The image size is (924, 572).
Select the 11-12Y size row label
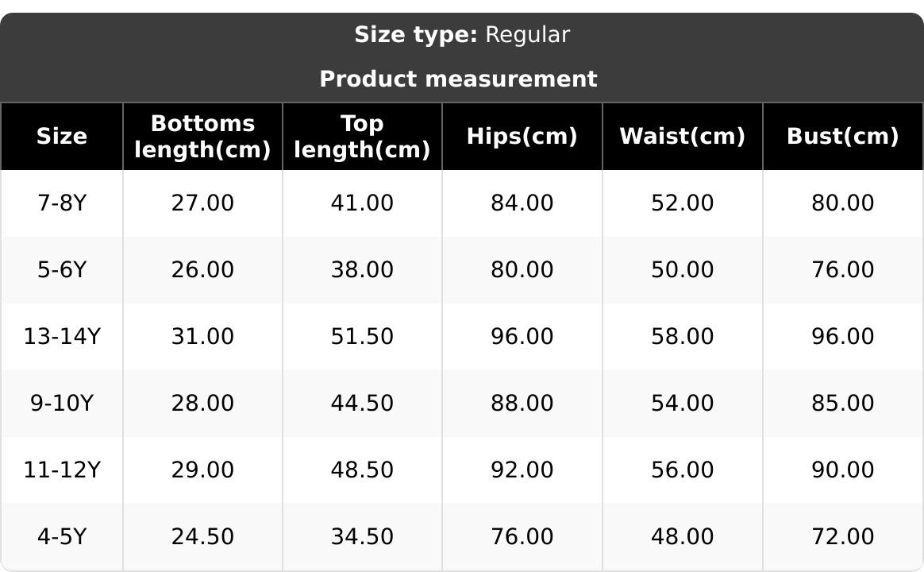62,470
